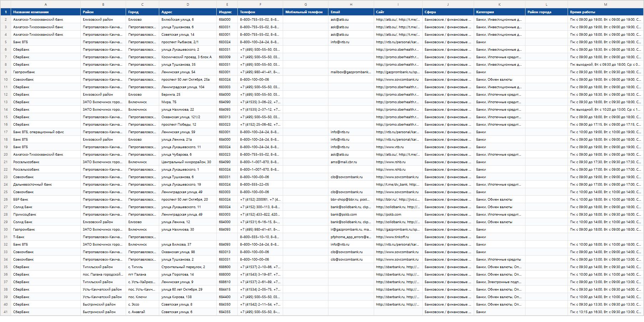
Task: Select district cell starting "пос. Палана городской"
Action: [x=103, y=275]
